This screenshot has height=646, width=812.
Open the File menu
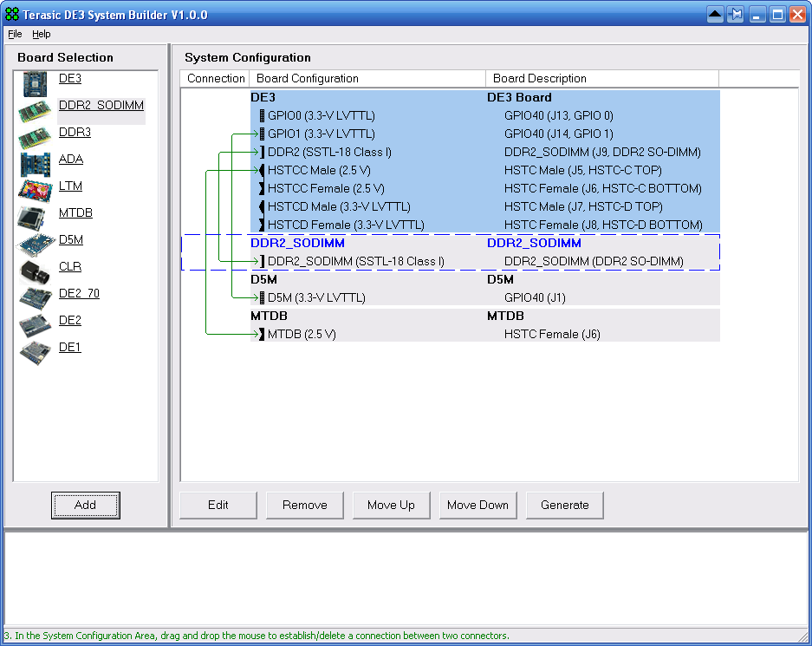click(x=15, y=34)
